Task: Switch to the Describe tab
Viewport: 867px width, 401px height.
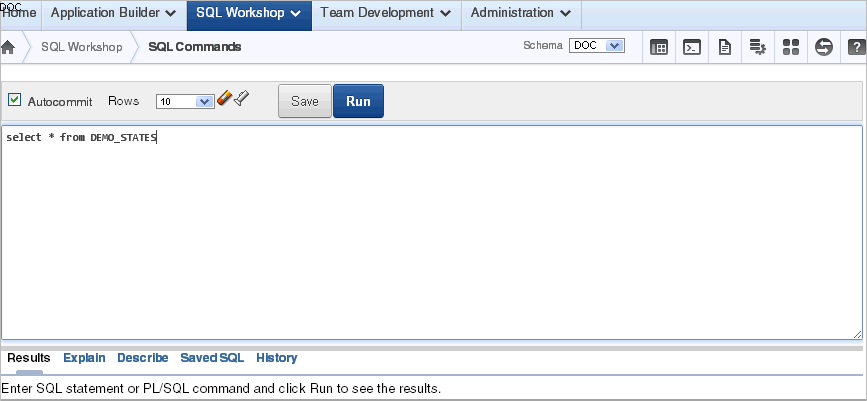Action: pos(143,358)
